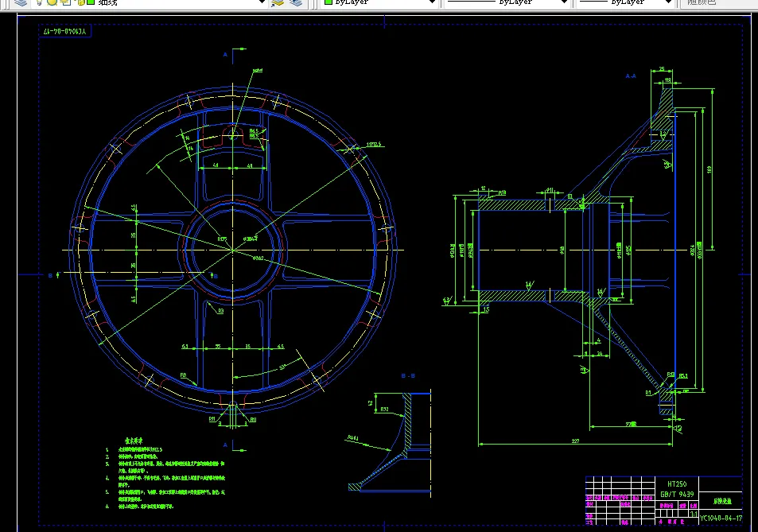Select the 227 overall length dimension
The image size is (758, 532).
[x=575, y=441]
